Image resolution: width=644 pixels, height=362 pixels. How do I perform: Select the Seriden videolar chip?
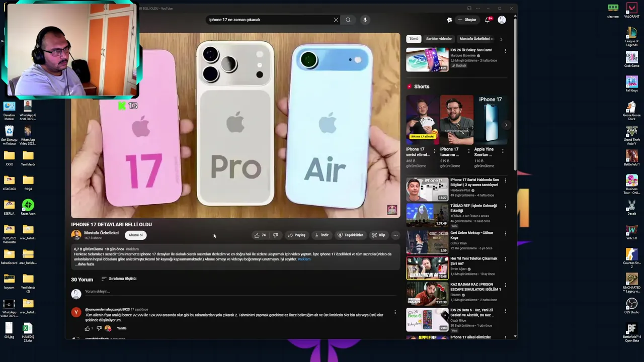(439, 39)
